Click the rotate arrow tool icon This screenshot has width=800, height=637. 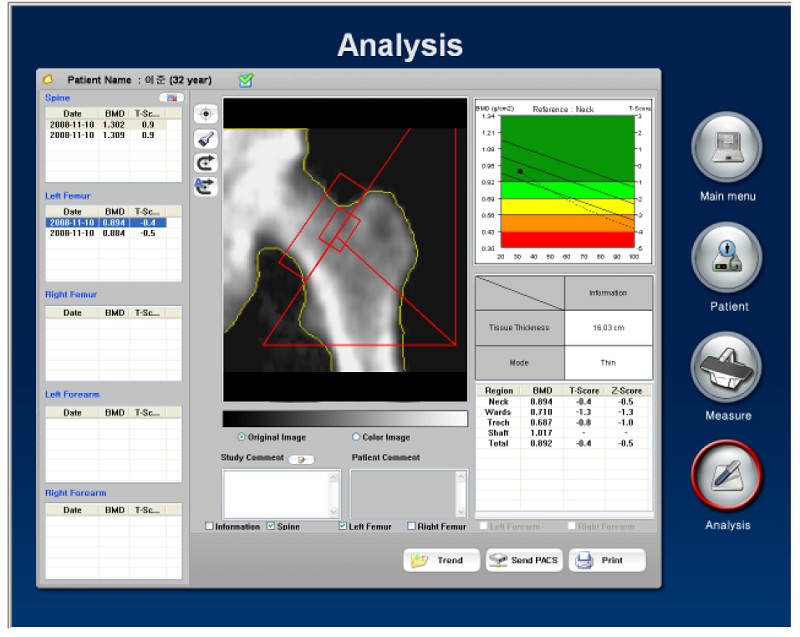[205, 162]
